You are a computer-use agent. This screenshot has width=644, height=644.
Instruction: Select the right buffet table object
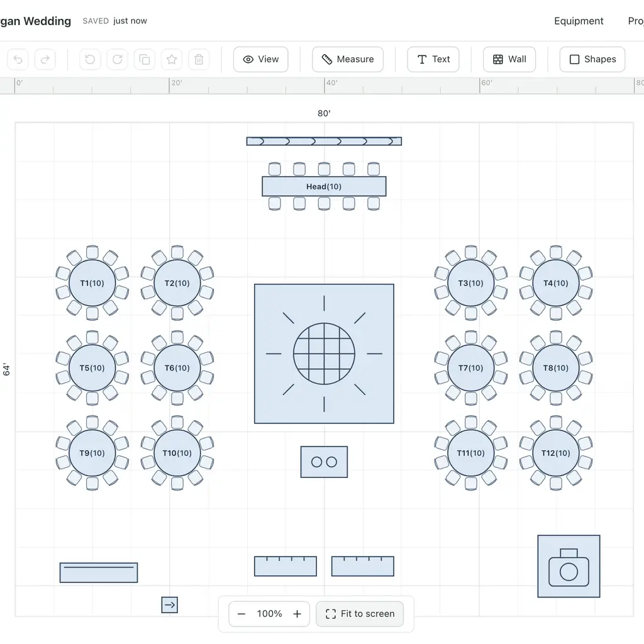point(363,567)
